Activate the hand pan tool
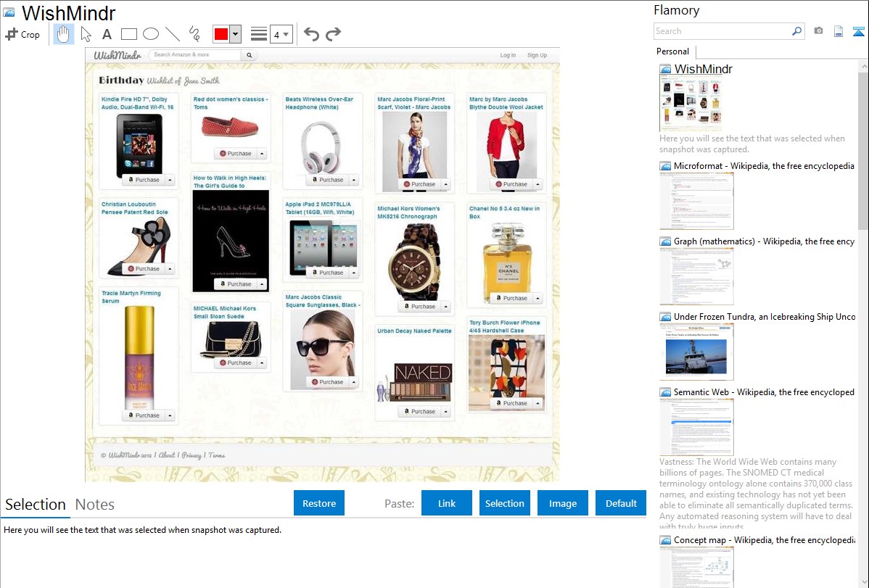The width and height of the screenshot is (869, 588). click(x=63, y=34)
